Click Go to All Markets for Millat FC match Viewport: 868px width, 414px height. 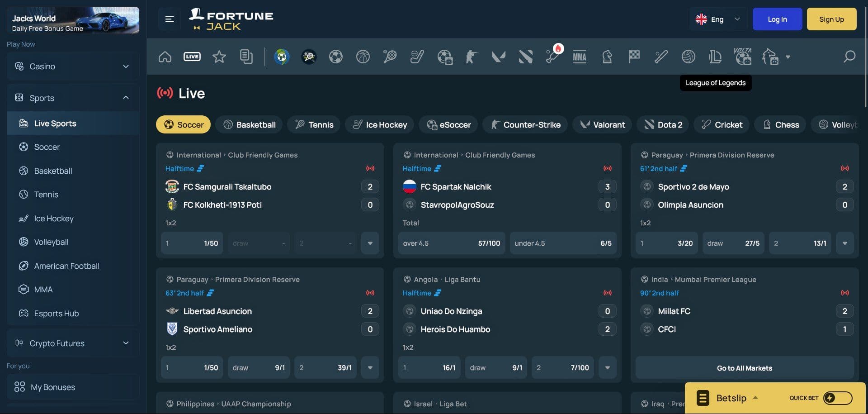point(744,368)
